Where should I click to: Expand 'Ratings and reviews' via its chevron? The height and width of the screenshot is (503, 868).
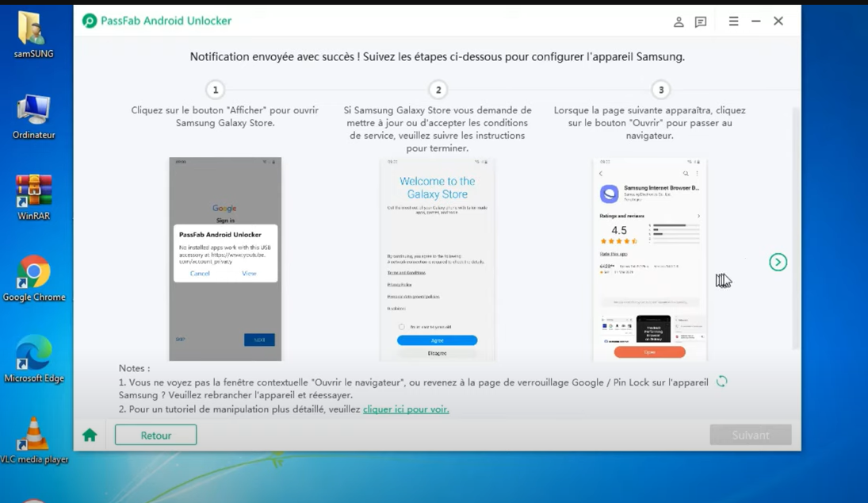[699, 216]
